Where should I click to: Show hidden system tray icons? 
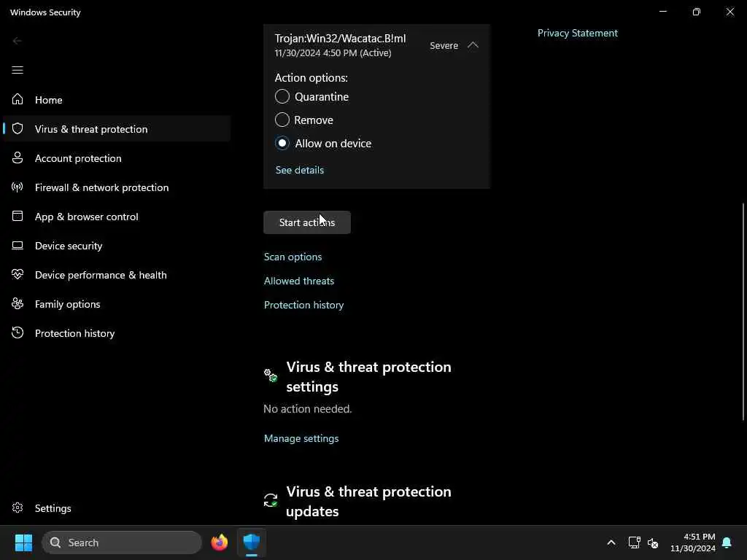tap(611, 542)
